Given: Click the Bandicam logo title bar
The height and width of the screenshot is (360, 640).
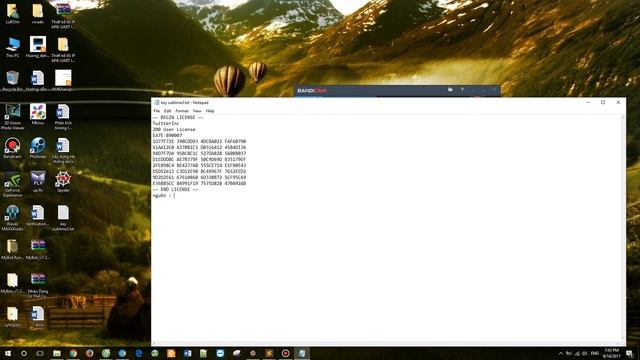Looking at the screenshot, I should [312, 91].
